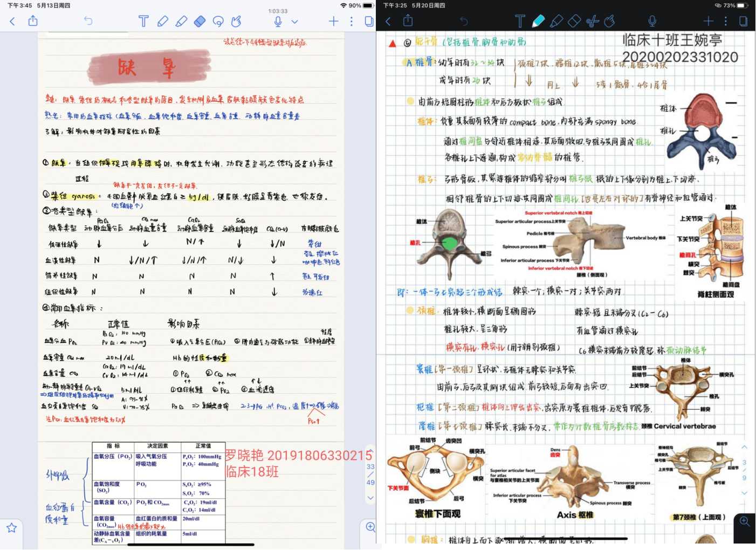Go back in the left note window

(12, 21)
